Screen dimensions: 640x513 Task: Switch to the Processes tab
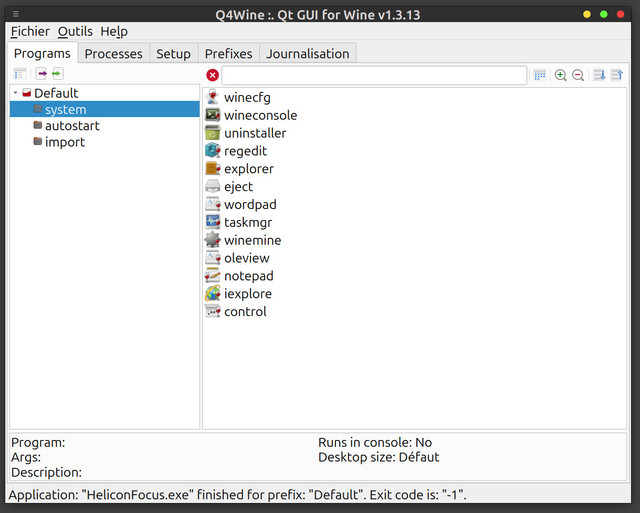[113, 53]
